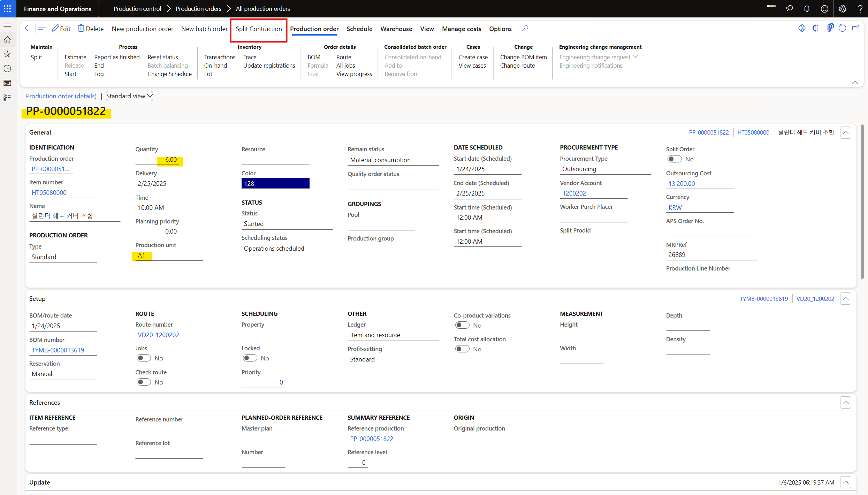Click the notifications bell icon
This screenshot has width=868, height=495.
pyautogui.click(x=807, y=9)
